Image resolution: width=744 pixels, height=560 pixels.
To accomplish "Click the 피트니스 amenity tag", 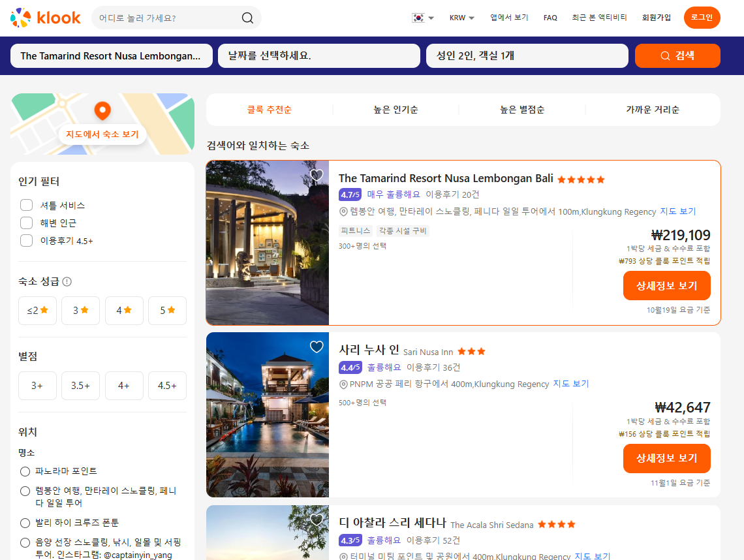I will click(x=356, y=230).
